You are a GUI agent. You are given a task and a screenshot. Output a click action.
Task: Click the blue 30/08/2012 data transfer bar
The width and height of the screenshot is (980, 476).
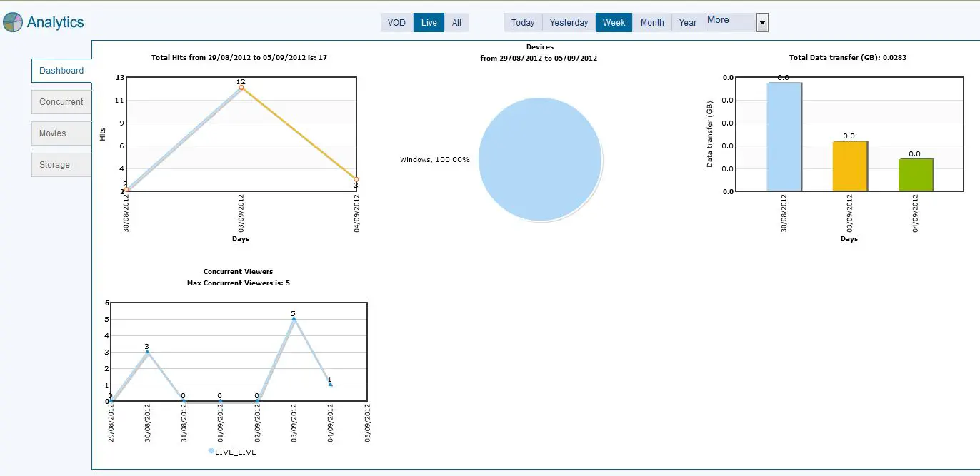click(x=784, y=137)
